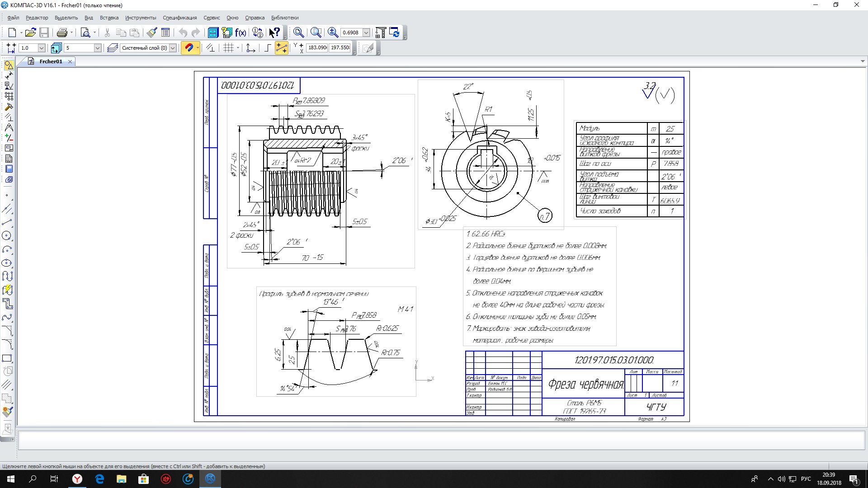
Task: Select the Frcher01 document tab
Action: pos(50,61)
